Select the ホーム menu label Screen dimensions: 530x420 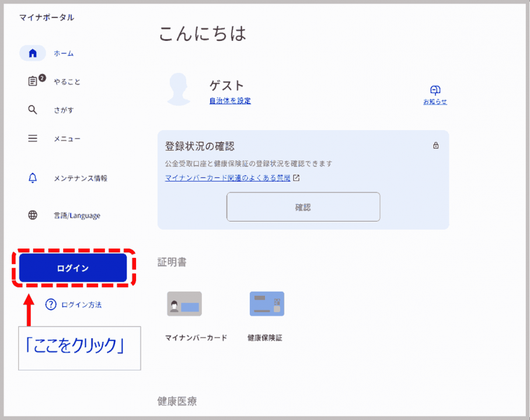coord(64,53)
